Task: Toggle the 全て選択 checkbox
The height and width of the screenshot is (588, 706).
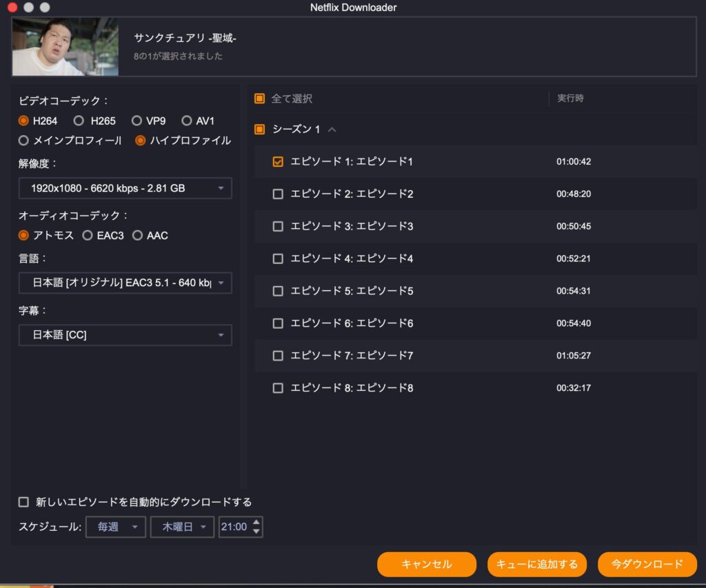Action: click(259, 99)
